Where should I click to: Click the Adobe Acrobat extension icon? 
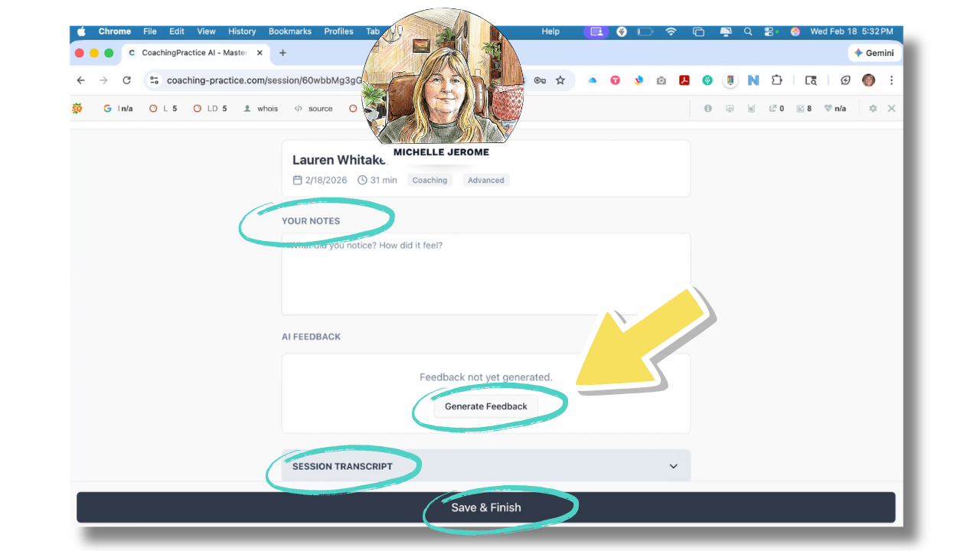(x=684, y=80)
